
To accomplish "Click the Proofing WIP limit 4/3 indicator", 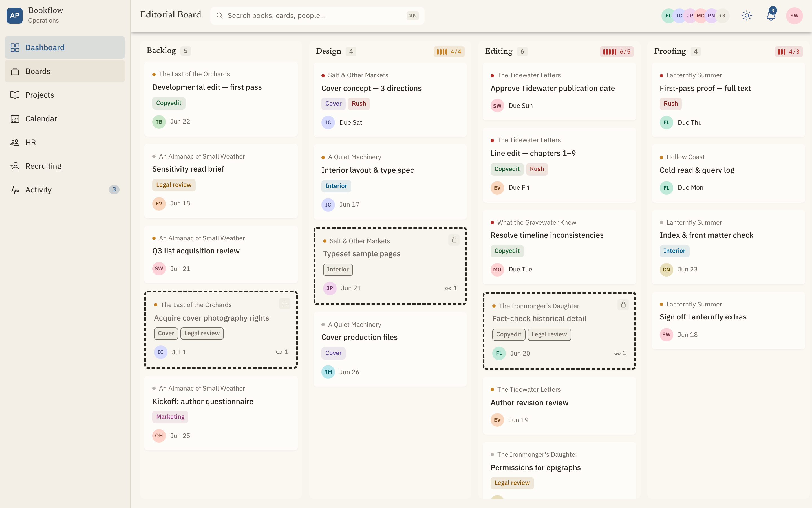I will (x=789, y=51).
